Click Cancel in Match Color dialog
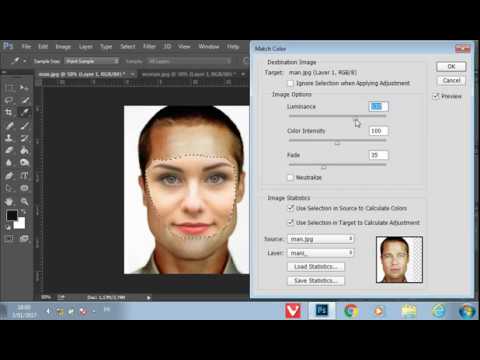The width and height of the screenshot is (480, 360). [x=451, y=80]
